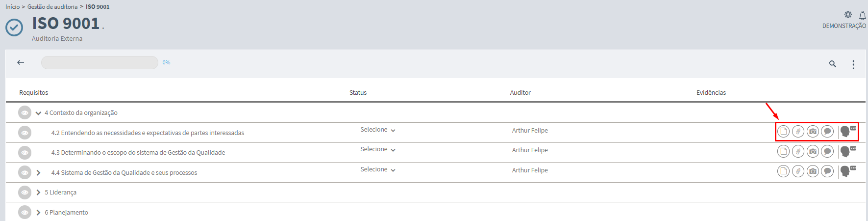
Task: Open the settings gear icon
Action: (848, 15)
